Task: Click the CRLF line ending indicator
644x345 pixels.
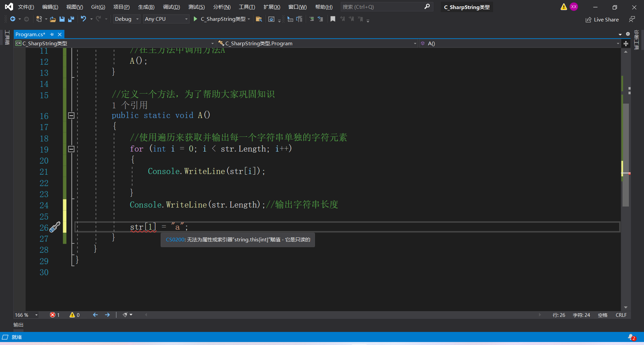Action: pyautogui.click(x=621, y=315)
